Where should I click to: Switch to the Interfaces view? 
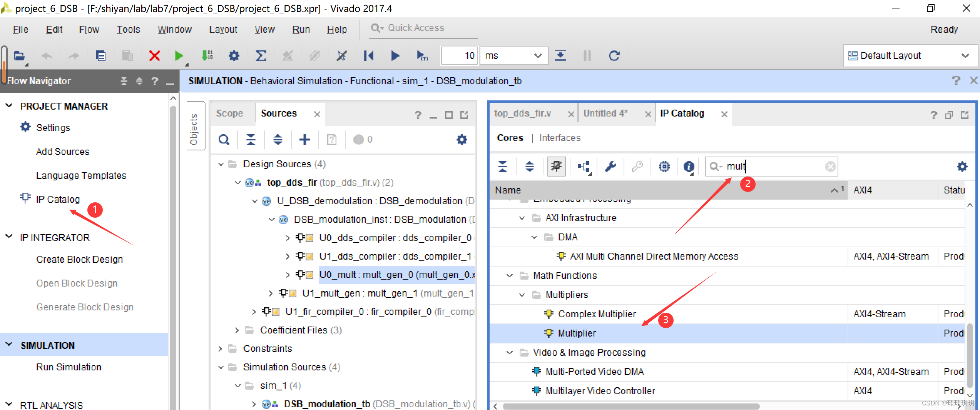560,138
